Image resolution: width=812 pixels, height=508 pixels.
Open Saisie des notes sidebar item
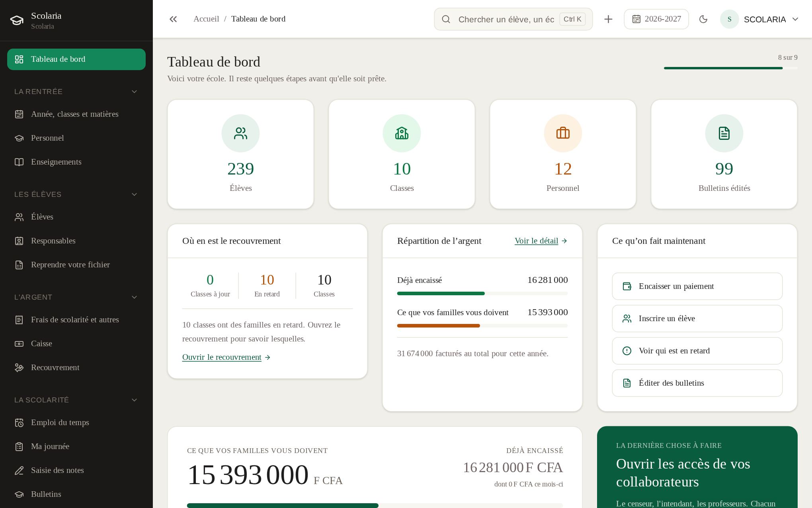point(76,470)
